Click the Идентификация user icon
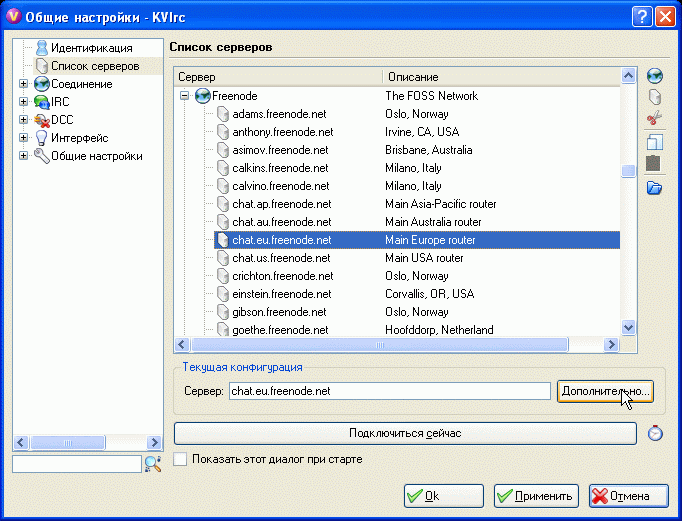 click(42, 48)
